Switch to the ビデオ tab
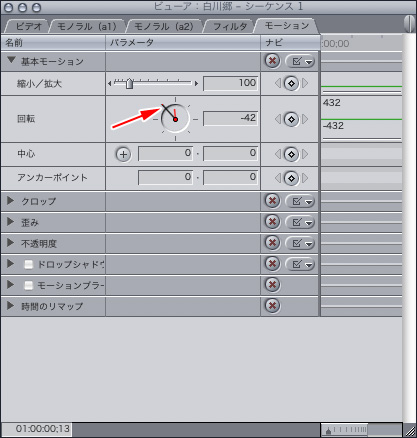This screenshot has width=417, height=438. [28, 26]
